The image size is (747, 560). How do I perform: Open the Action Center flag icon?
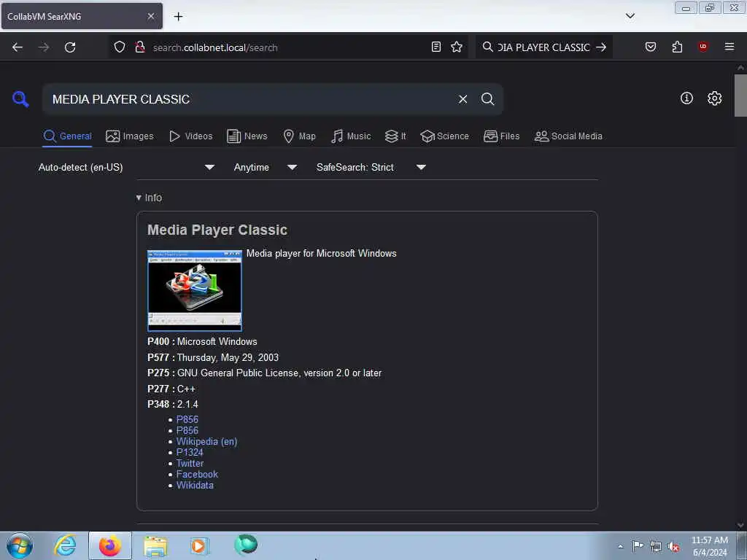(x=638, y=545)
